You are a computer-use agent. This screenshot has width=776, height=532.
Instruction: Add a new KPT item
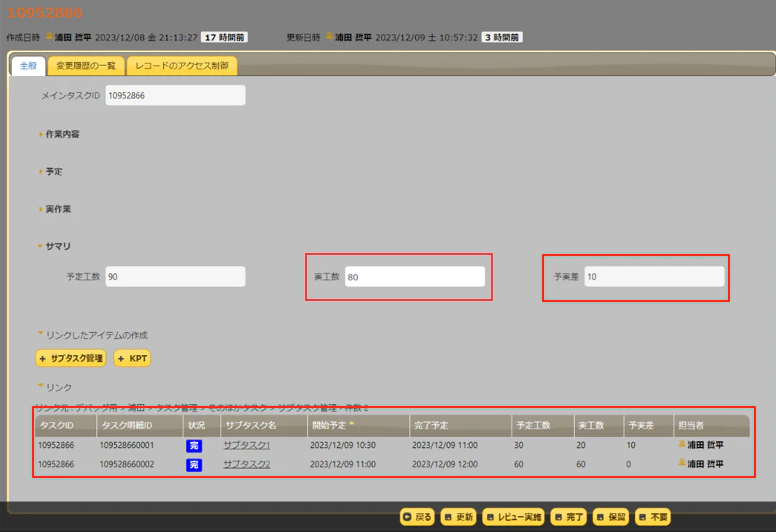(132, 358)
